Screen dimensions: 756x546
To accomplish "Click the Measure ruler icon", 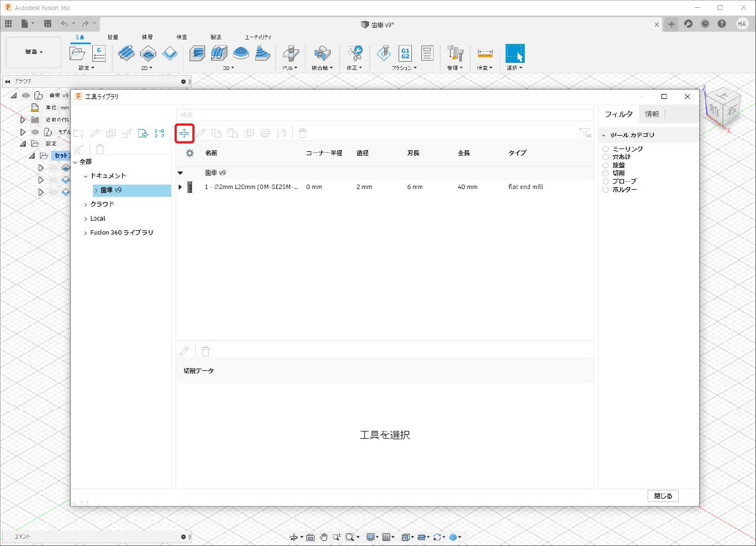I will tap(485, 53).
